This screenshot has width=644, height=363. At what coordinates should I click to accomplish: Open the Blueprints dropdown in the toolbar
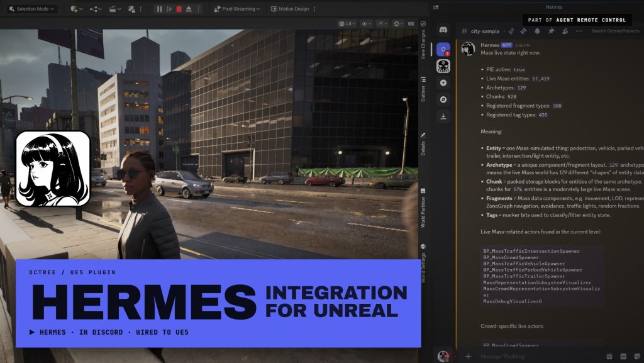pos(96,9)
